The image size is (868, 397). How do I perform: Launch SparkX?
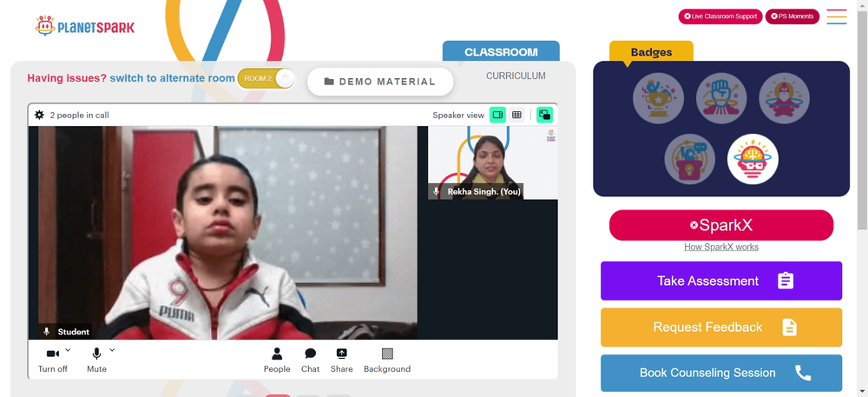click(x=721, y=225)
